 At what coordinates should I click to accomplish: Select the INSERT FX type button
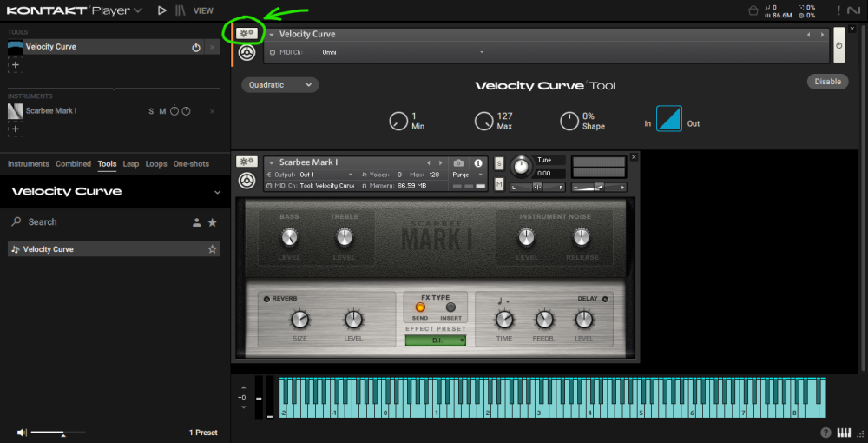tap(450, 307)
